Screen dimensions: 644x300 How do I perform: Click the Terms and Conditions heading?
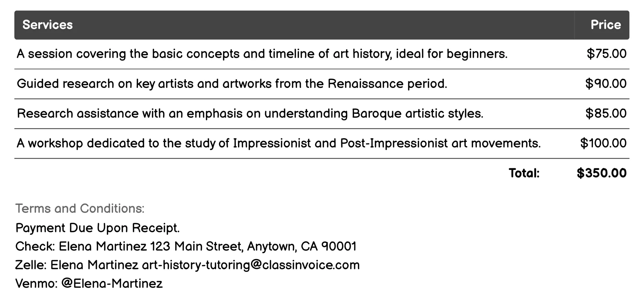click(x=80, y=208)
